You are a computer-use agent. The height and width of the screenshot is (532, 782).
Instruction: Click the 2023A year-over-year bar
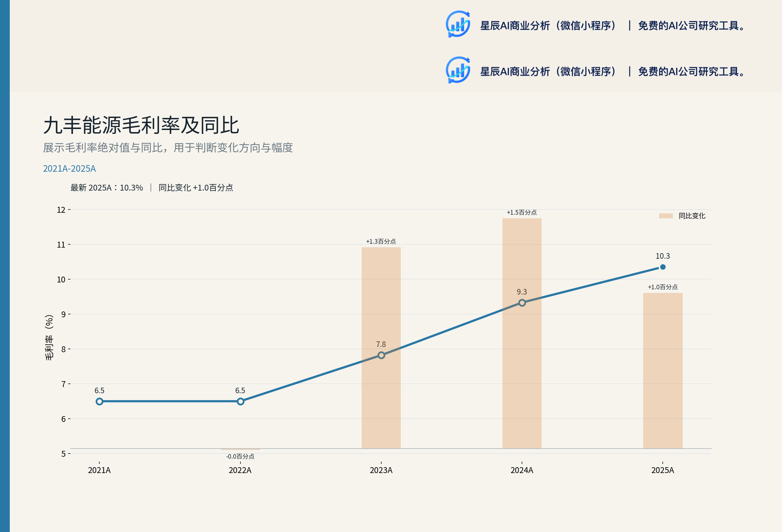click(381, 348)
